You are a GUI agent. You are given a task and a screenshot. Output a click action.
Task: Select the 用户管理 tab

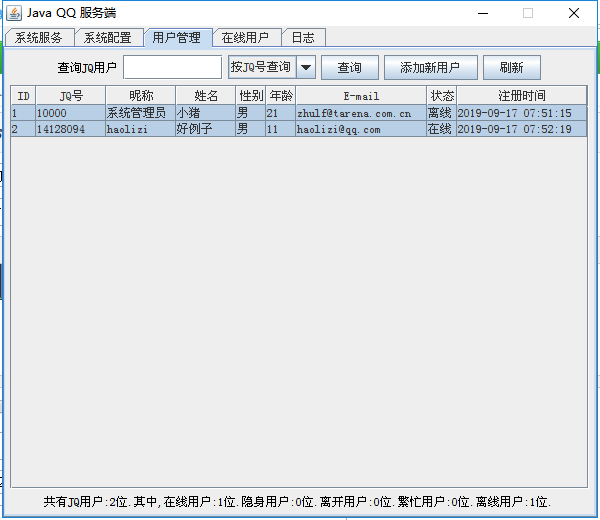178,37
